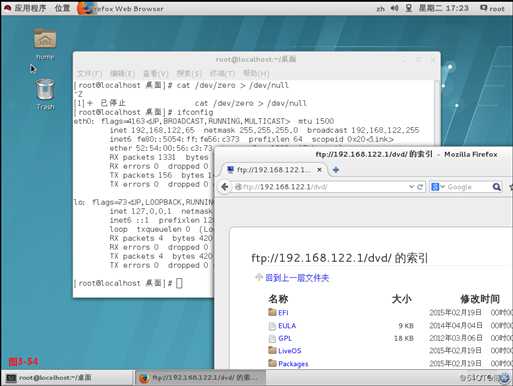This screenshot has height=386, width=513.
Task: Select the ftp://192.168.122.1 browser tab
Action: click(273, 170)
